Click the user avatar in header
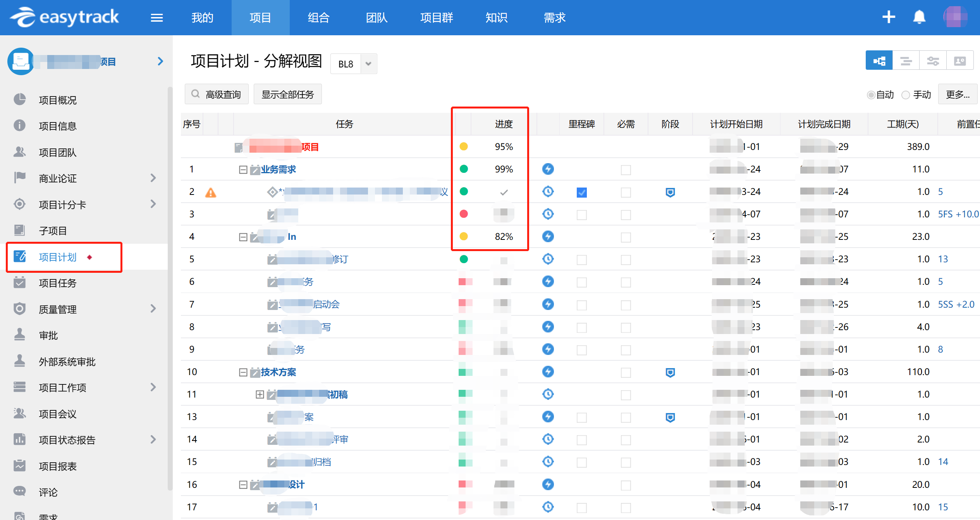980x520 pixels. (955, 17)
